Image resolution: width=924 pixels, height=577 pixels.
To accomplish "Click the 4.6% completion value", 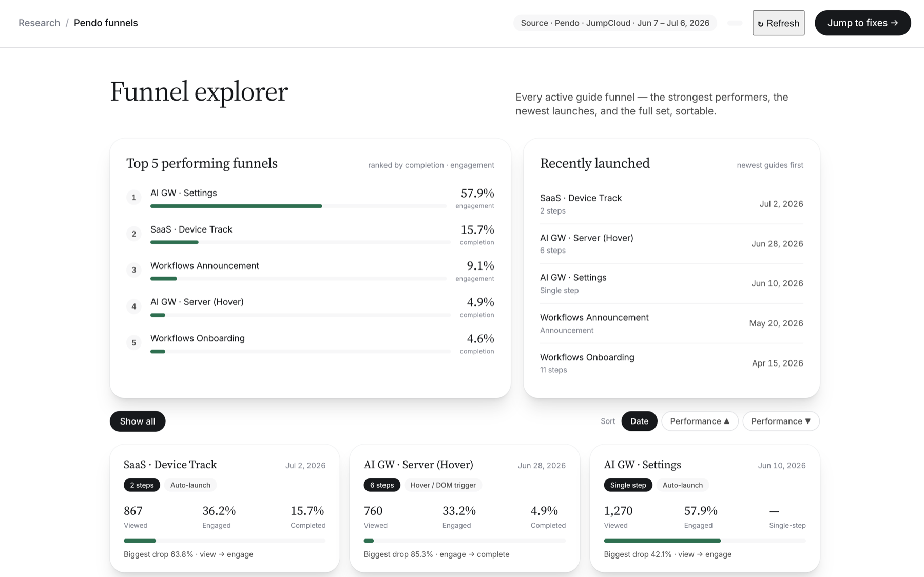I will tap(480, 339).
